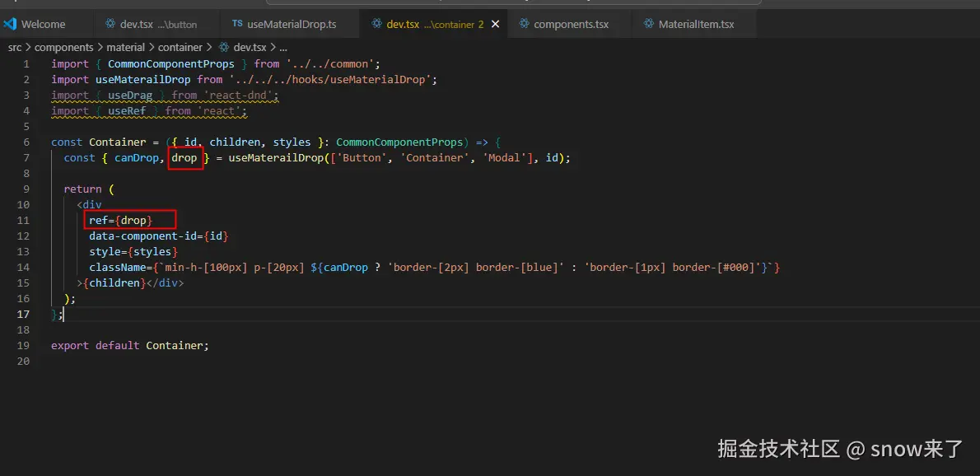
Task: Click line number 11 in the gutter
Action: tap(23, 221)
